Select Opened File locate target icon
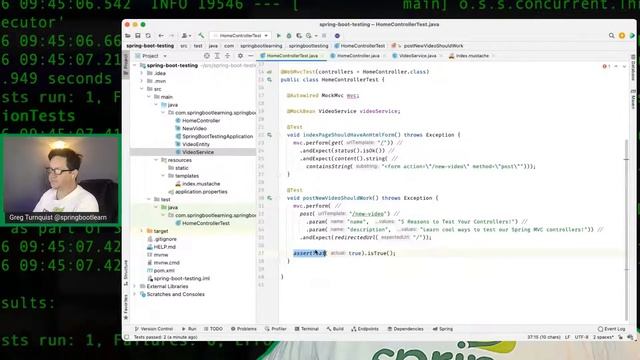Viewport: 640px width, 360px height. [207, 56]
